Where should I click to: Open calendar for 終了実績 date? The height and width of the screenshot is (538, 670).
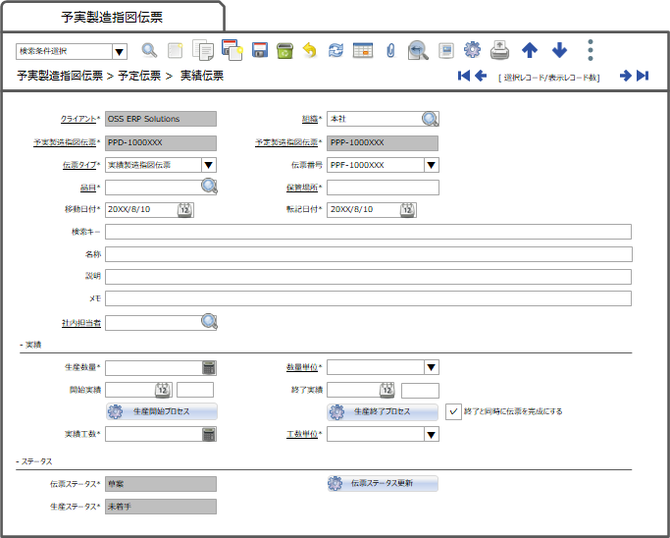click(x=387, y=390)
